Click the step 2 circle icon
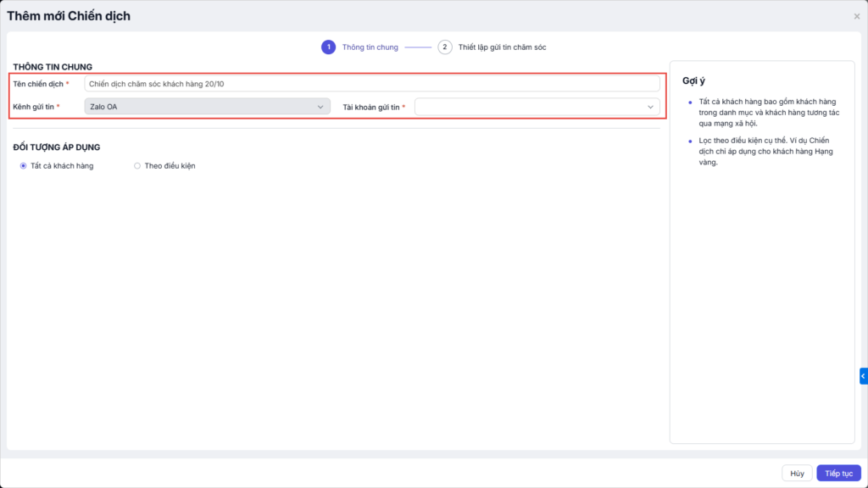This screenshot has width=868, height=488. click(445, 47)
